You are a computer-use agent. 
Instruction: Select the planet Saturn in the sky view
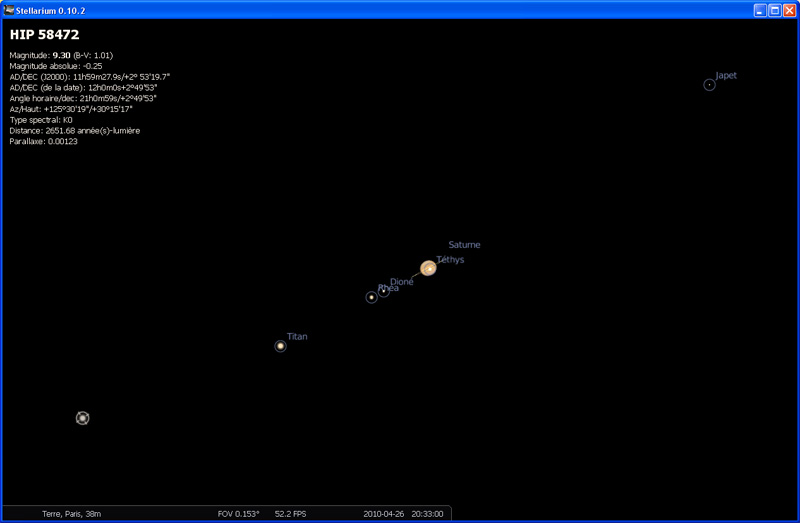click(x=428, y=268)
